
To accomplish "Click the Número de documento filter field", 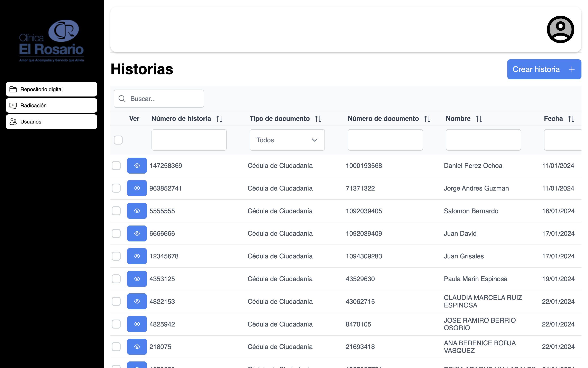I will 385,140.
